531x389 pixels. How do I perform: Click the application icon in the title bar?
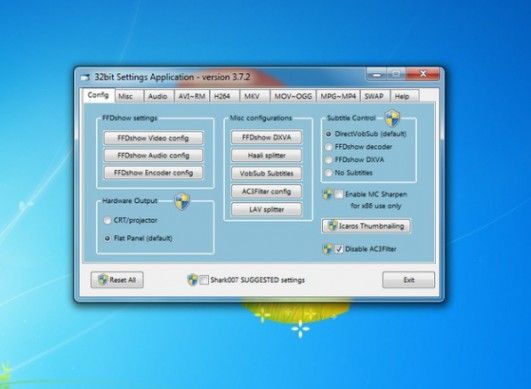[86, 78]
